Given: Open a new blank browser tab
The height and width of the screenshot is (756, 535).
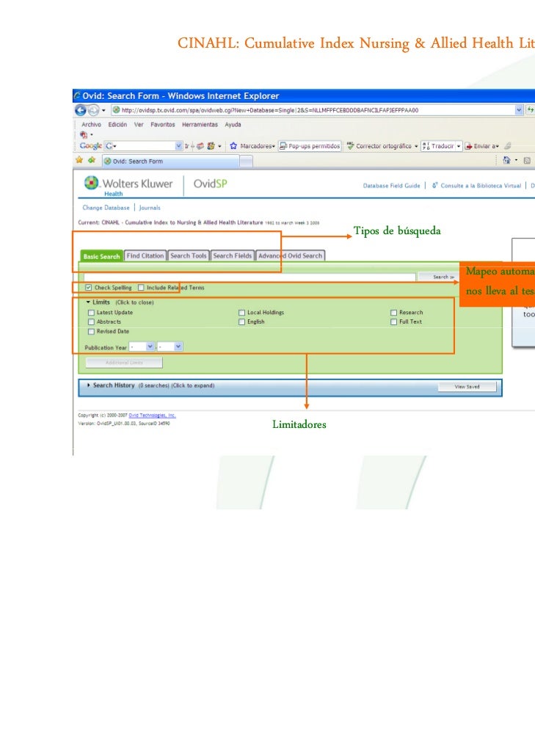Looking at the screenshot, I should tap(247, 161).
